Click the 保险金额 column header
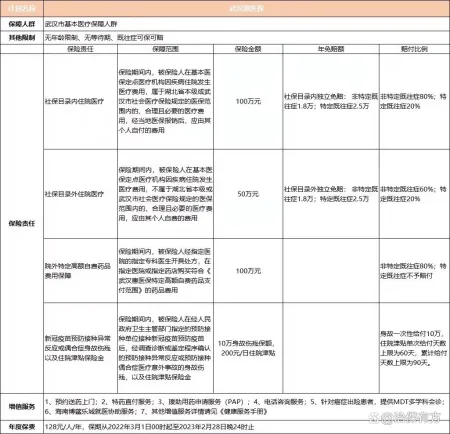The image size is (450, 434). coord(248,49)
